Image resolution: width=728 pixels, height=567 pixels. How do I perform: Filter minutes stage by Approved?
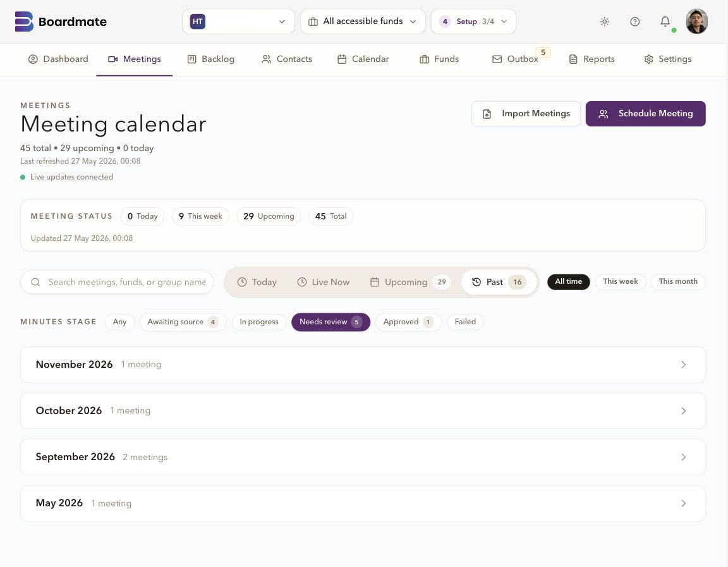point(409,322)
